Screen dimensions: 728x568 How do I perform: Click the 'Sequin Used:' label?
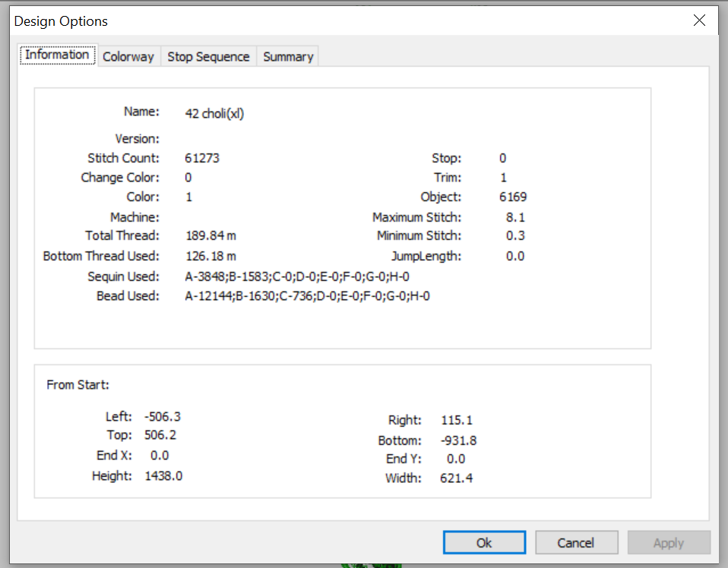tap(124, 277)
